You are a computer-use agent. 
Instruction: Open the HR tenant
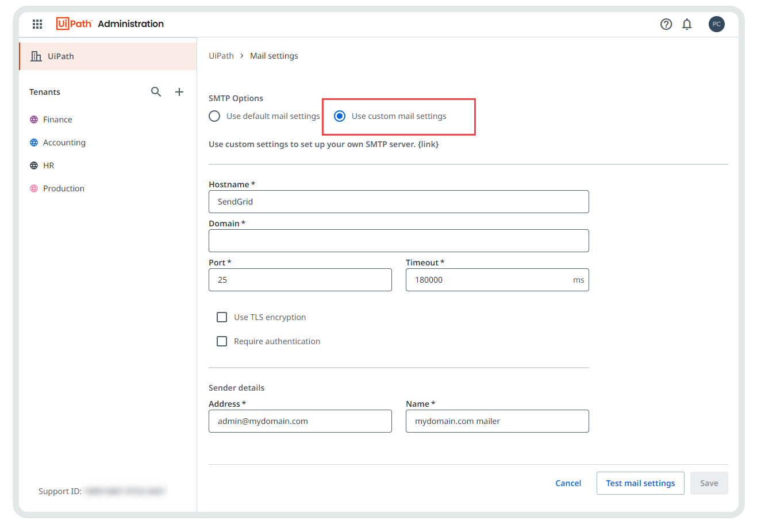49,165
